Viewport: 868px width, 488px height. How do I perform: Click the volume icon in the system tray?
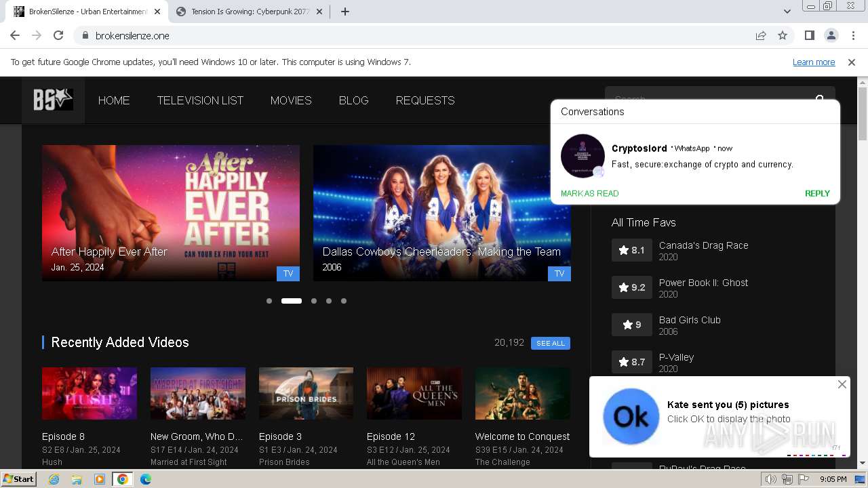pyautogui.click(x=770, y=479)
